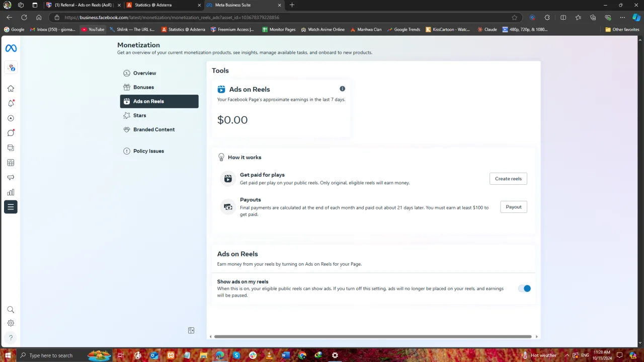
Task: Click browser back arrow
Action: tap(9, 17)
